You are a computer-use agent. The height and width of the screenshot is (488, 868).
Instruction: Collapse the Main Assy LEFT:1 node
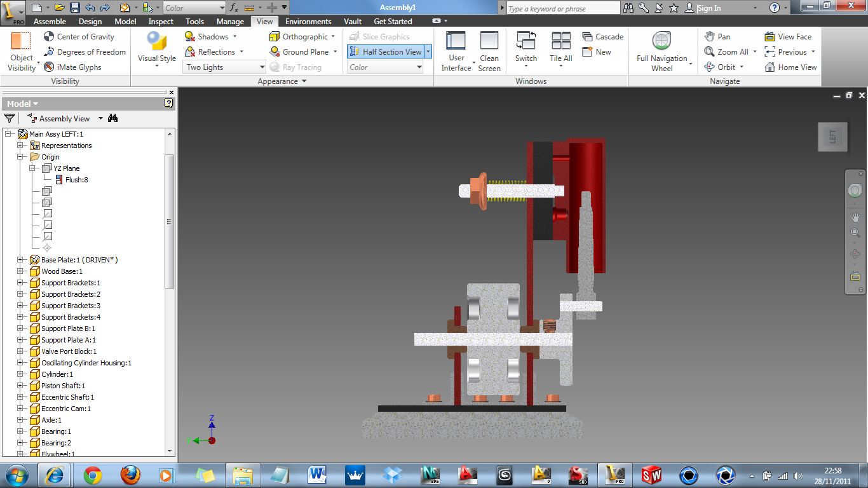(9, 134)
